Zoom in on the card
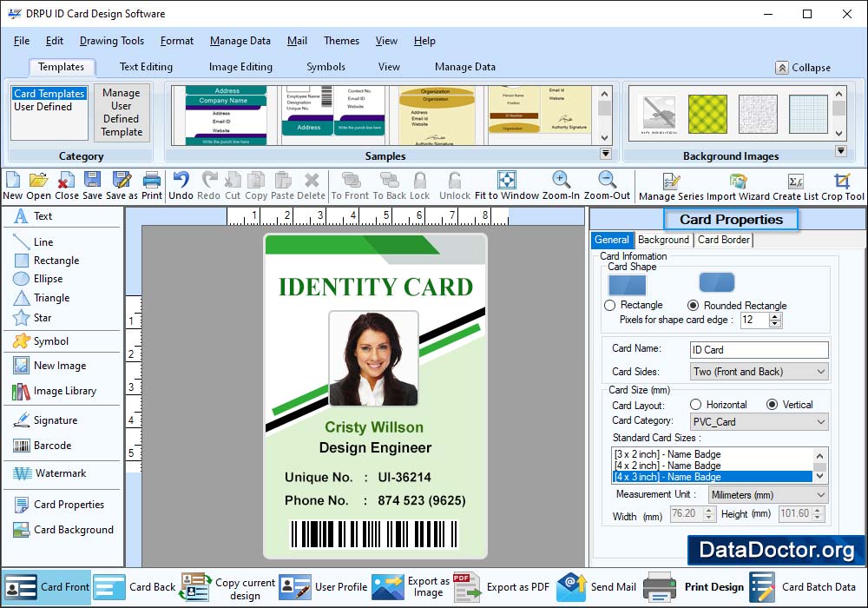The image size is (868, 608). (561, 181)
